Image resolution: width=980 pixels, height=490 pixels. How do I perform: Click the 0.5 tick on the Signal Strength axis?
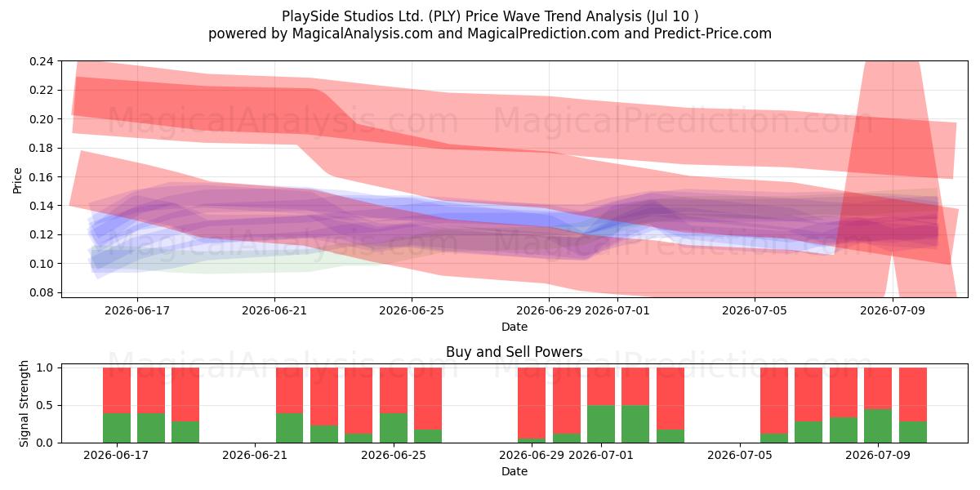click(47, 405)
